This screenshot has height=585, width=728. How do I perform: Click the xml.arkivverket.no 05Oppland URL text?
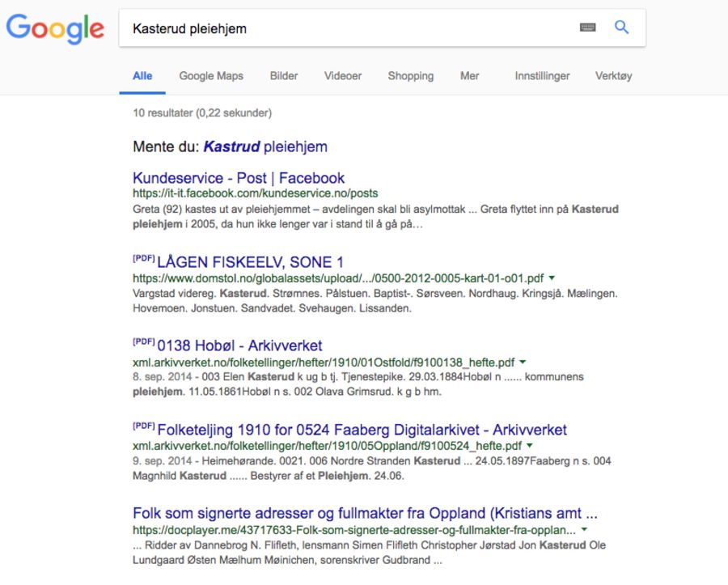point(328,446)
